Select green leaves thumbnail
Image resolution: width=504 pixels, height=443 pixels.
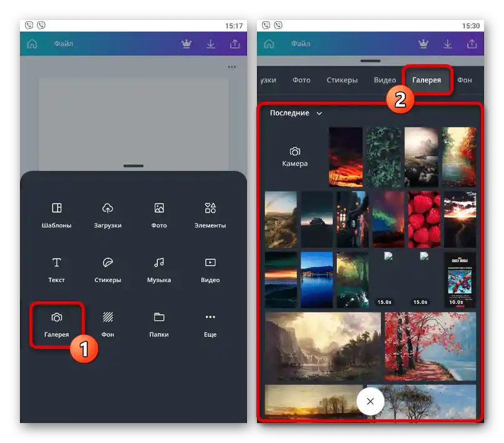tap(384, 157)
